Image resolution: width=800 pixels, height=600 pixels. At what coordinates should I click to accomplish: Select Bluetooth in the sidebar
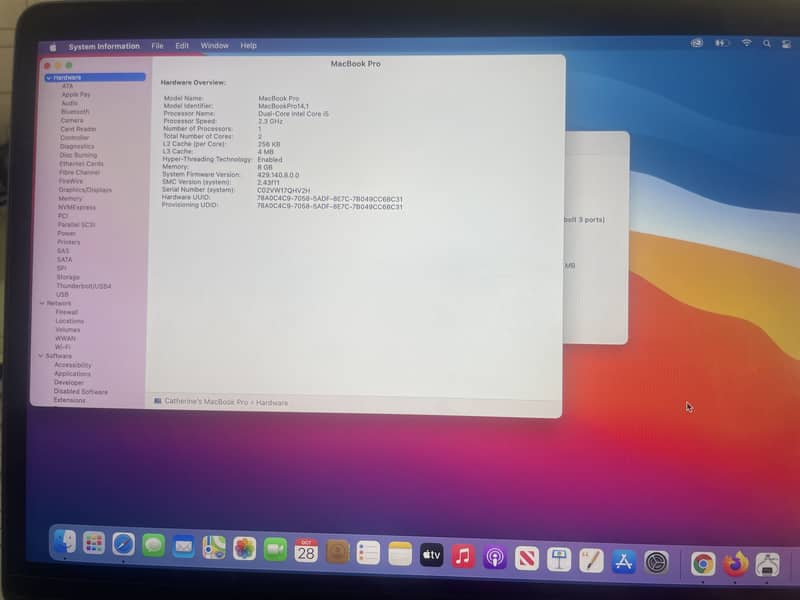click(75, 112)
